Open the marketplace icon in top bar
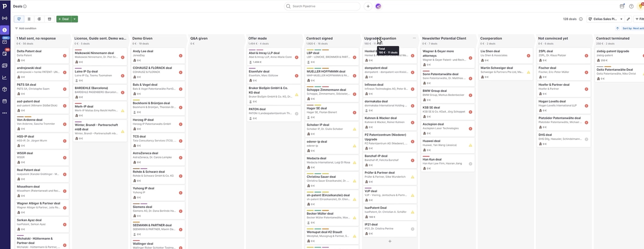 pyautogui.click(x=622, y=6)
